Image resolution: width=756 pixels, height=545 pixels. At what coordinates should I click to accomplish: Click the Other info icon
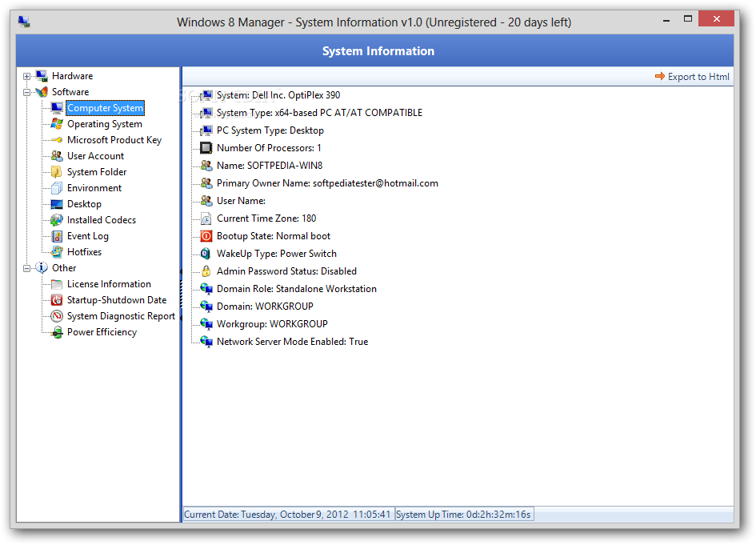point(42,267)
